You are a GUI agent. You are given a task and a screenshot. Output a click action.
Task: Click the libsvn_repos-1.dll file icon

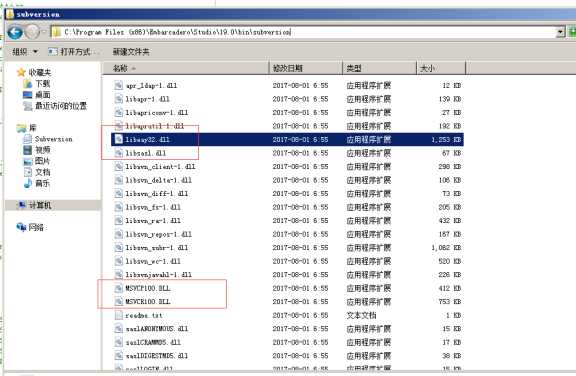coord(118,234)
